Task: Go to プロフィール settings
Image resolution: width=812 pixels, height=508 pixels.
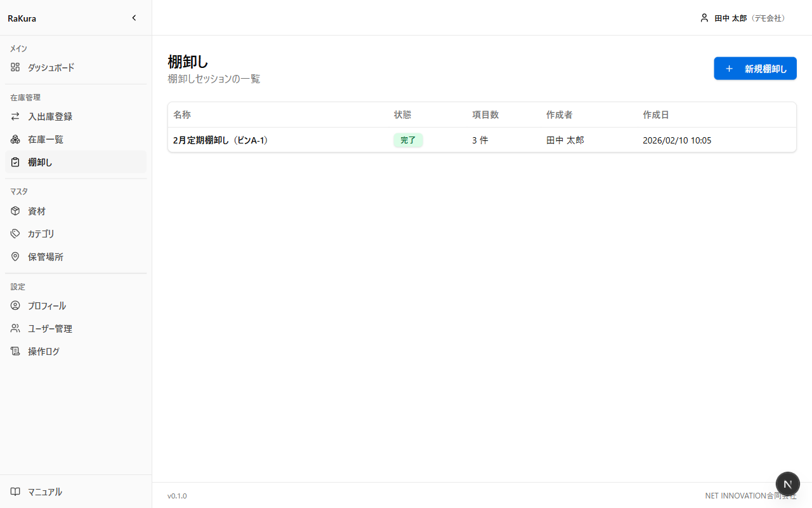Action: pos(75,306)
